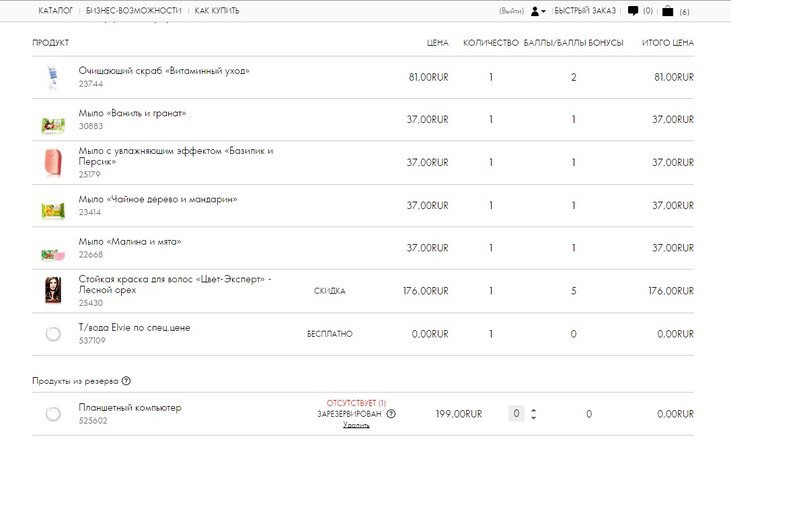Click the «Базилик и Персик» soap image

tap(53, 163)
